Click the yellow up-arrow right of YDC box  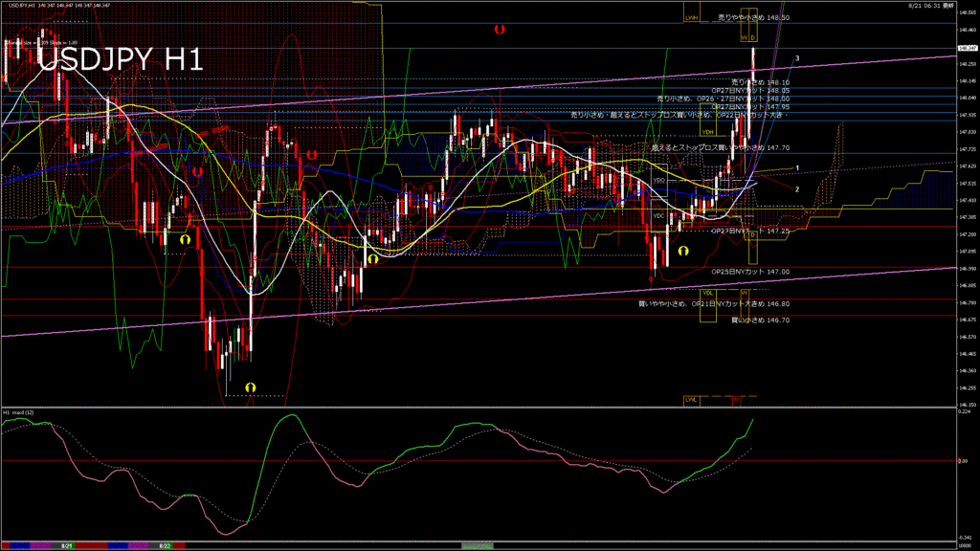(x=683, y=250)
